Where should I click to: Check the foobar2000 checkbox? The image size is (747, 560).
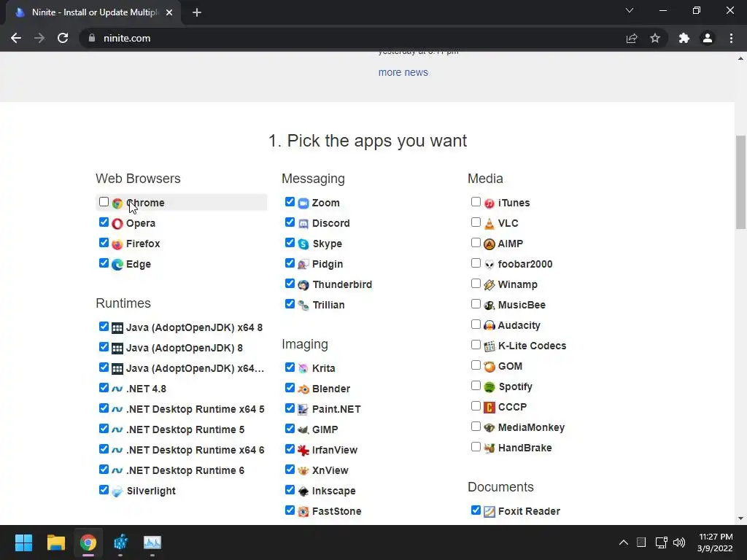click(x=476, y=263)
